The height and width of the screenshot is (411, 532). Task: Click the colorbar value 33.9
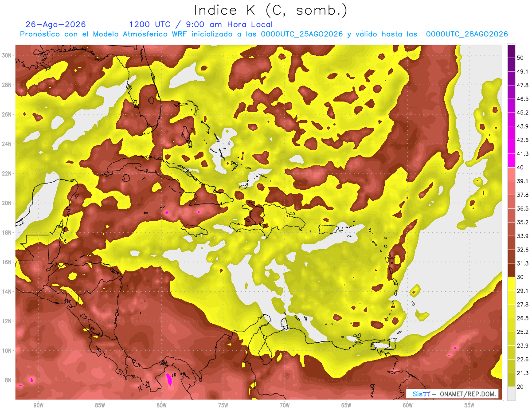(x=522, y=236)
